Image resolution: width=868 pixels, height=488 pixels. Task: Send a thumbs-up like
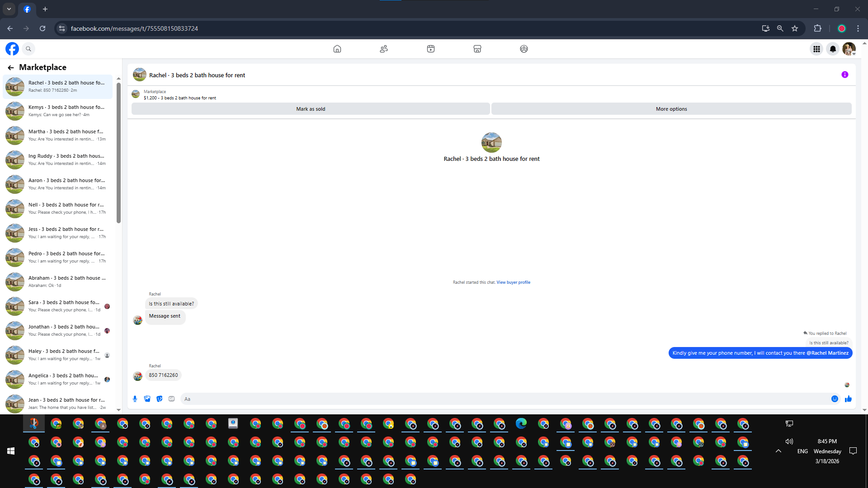(x=848, y=399)
